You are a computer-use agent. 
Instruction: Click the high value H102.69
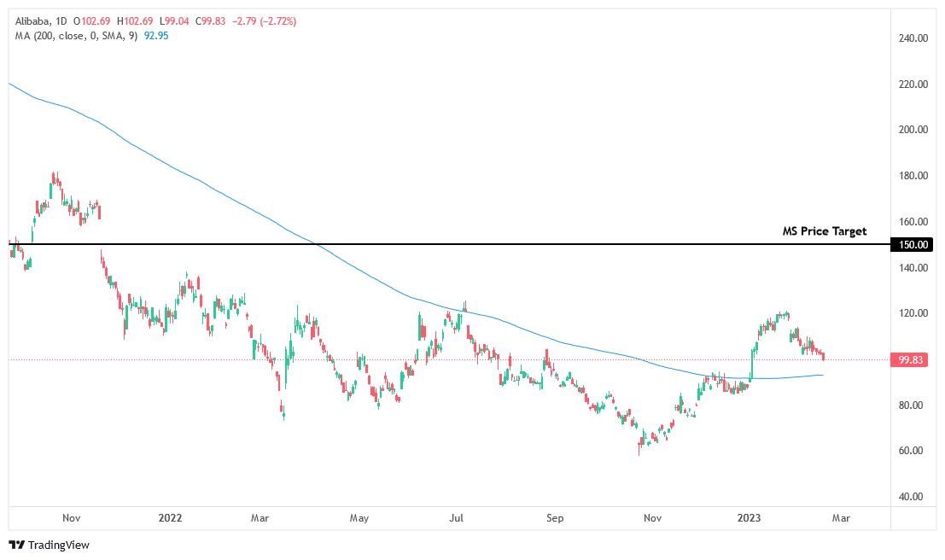click(135, 21)
